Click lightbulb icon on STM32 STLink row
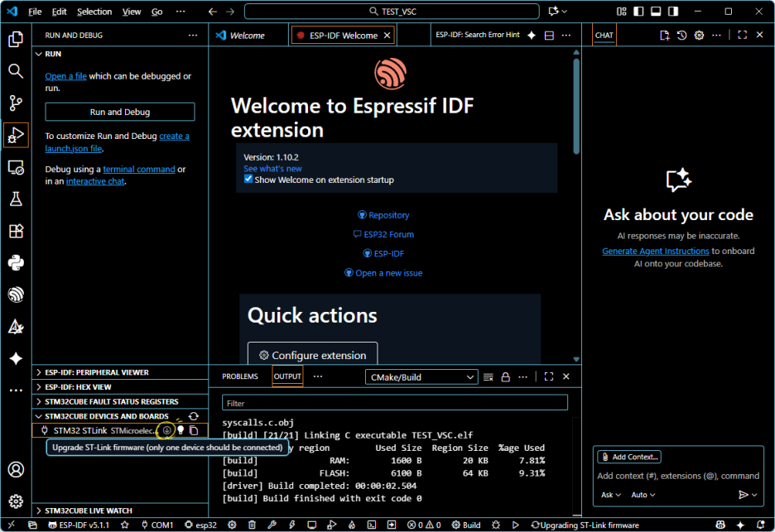The width and height of the screenshot is (775, 532). click(181, 430)
